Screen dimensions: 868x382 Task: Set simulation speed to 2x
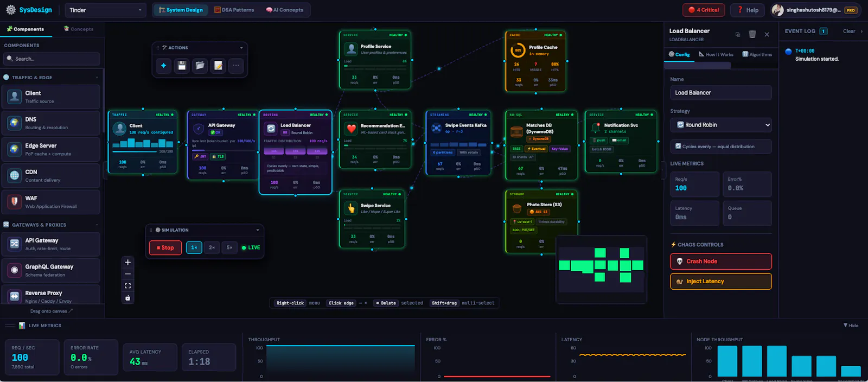212,247
